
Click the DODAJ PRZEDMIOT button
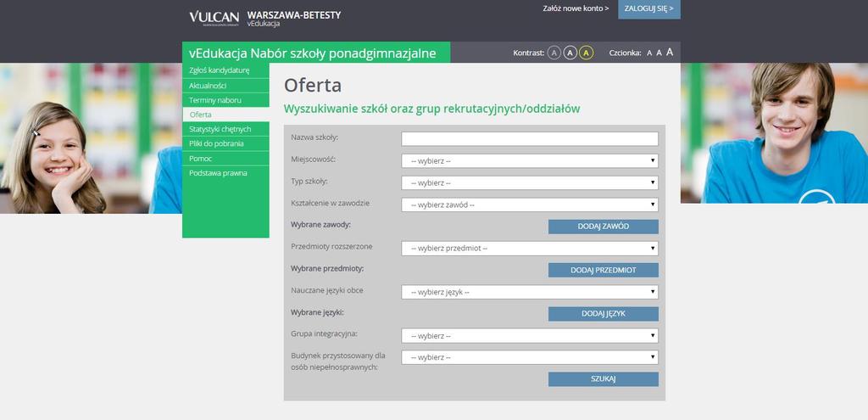[x=604, y=271]
